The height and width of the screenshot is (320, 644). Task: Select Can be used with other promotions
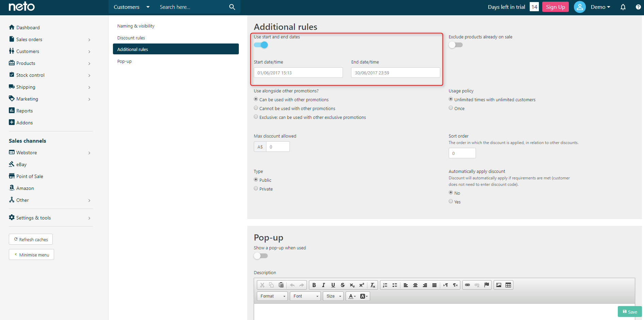pyautogui.click(x=256, y=99)
